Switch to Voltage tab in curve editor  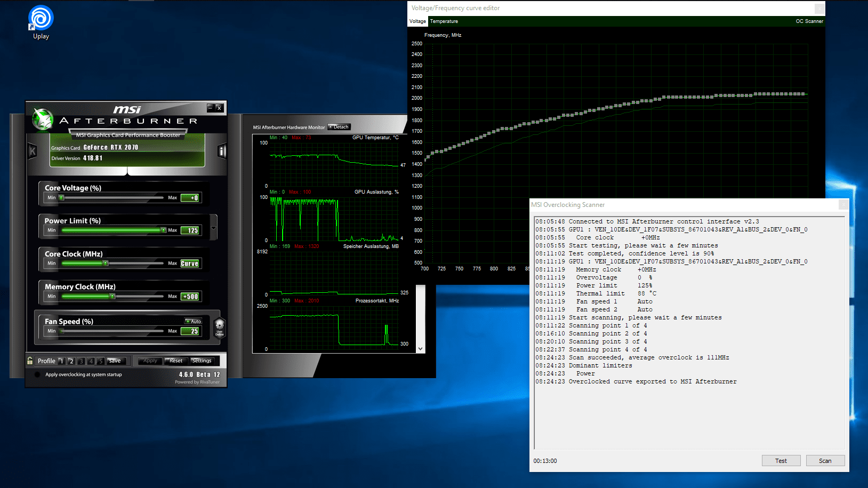417,21
